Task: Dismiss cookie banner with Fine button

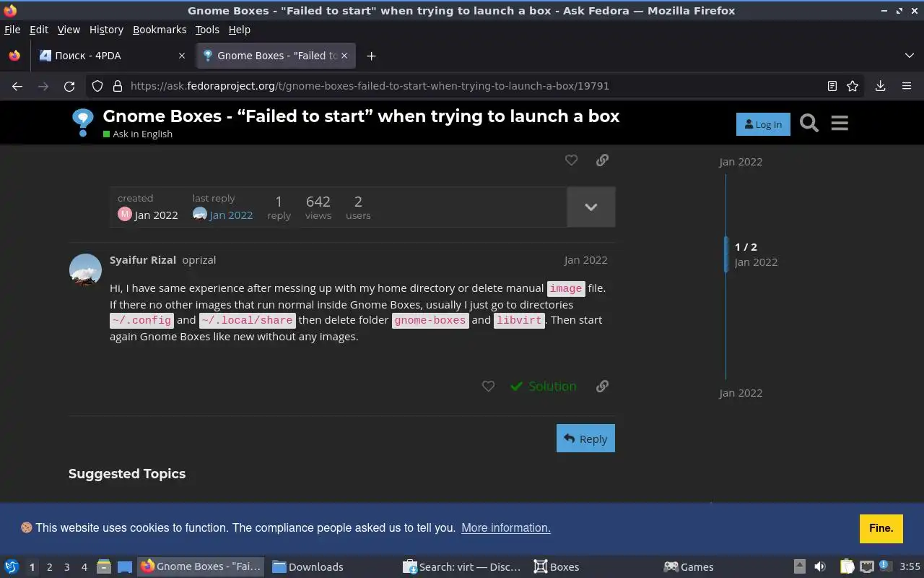Action: 881,529
